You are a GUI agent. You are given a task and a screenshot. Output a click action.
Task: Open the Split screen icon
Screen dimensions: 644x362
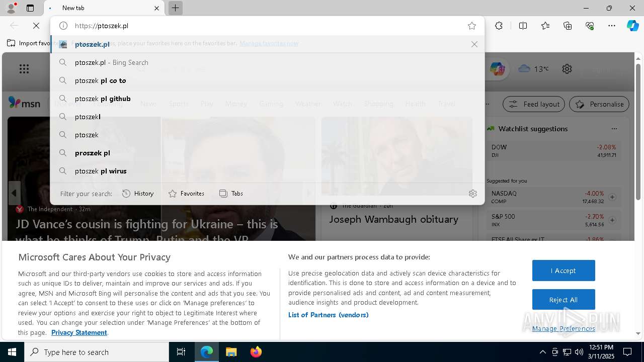(x=523, y=26)
